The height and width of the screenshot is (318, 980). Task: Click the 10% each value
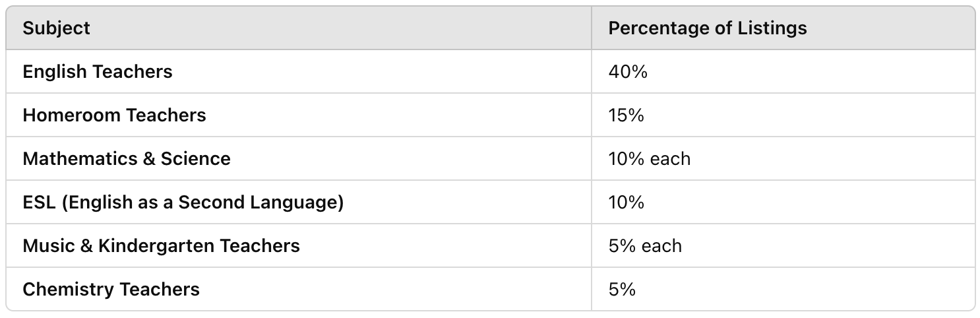649,159
